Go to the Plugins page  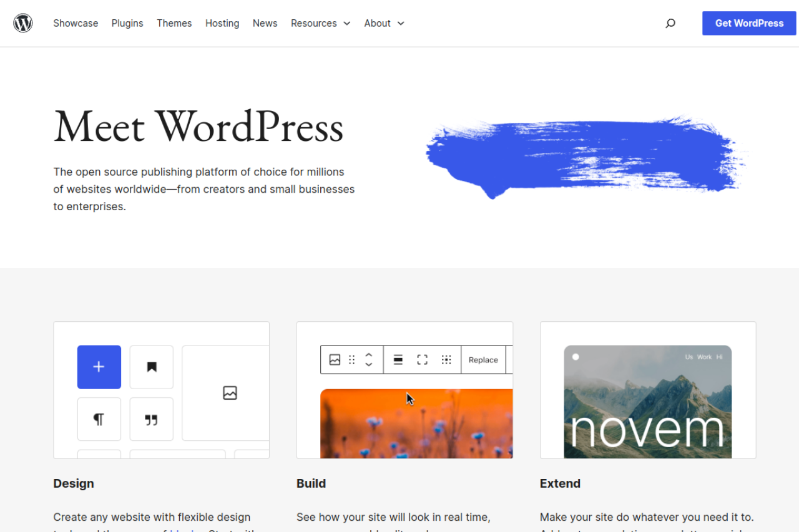coord(127,23)
